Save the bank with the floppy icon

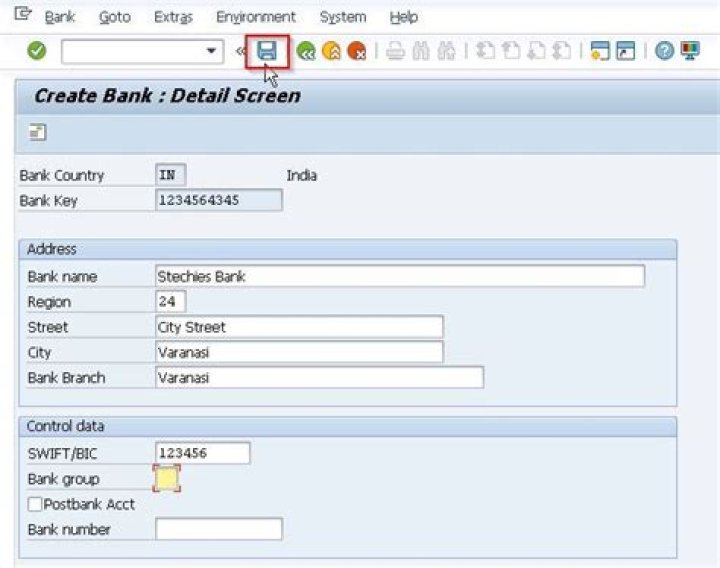pos(267,51)
